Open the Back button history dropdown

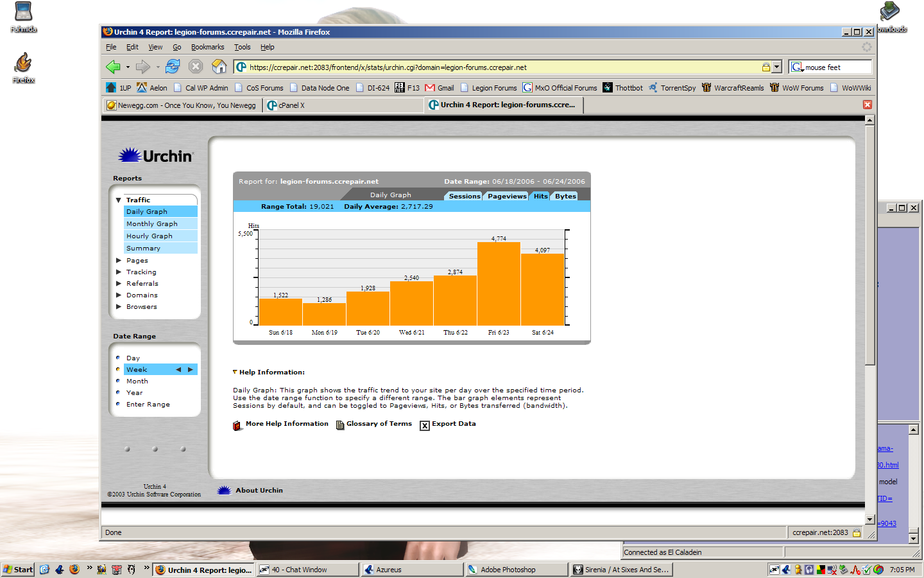point(128,67)
